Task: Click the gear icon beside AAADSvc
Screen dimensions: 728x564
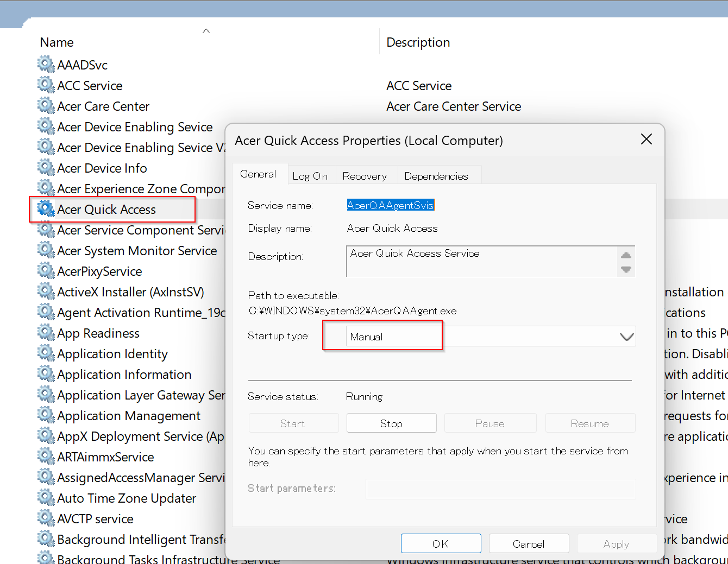Action: [x=46, y=64]
